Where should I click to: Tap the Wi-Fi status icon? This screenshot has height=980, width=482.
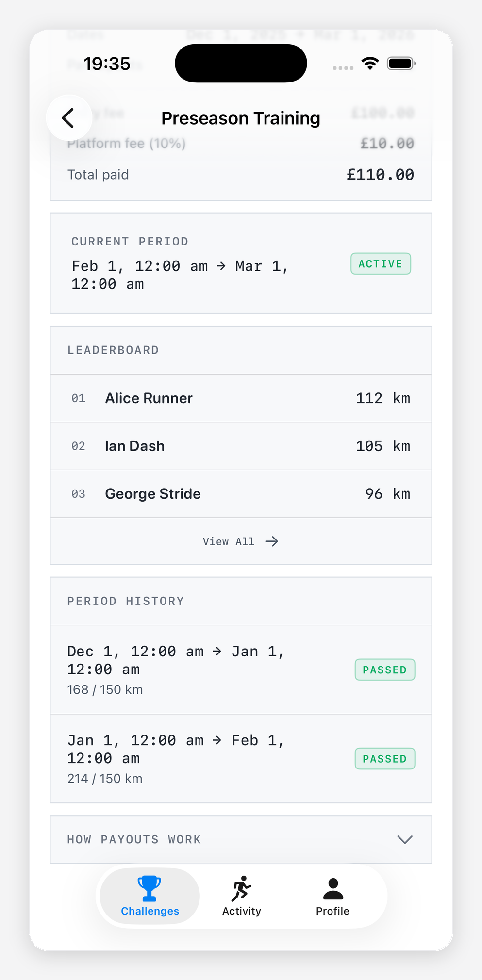370,64
